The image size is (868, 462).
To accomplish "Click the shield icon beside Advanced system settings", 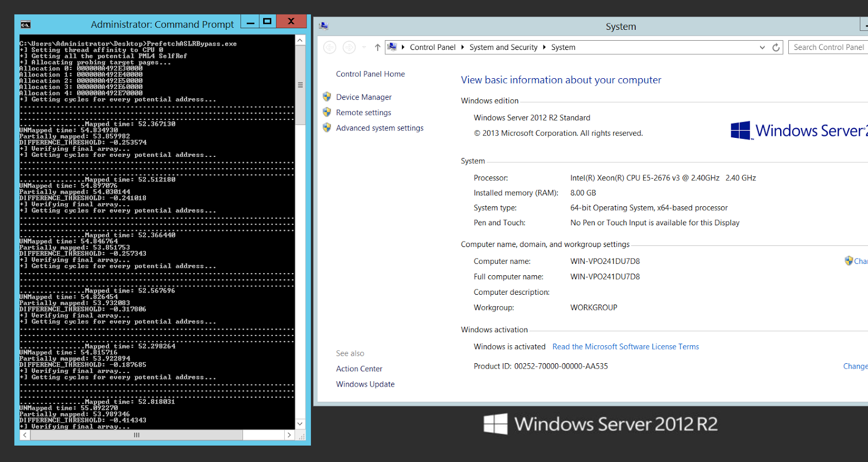I will [x=327, y=128].
